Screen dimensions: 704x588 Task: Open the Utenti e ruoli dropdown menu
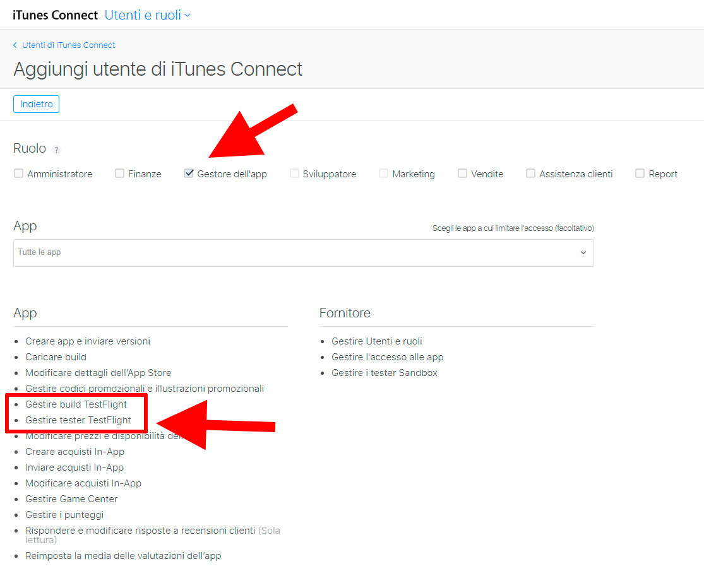tap(148, 15)
